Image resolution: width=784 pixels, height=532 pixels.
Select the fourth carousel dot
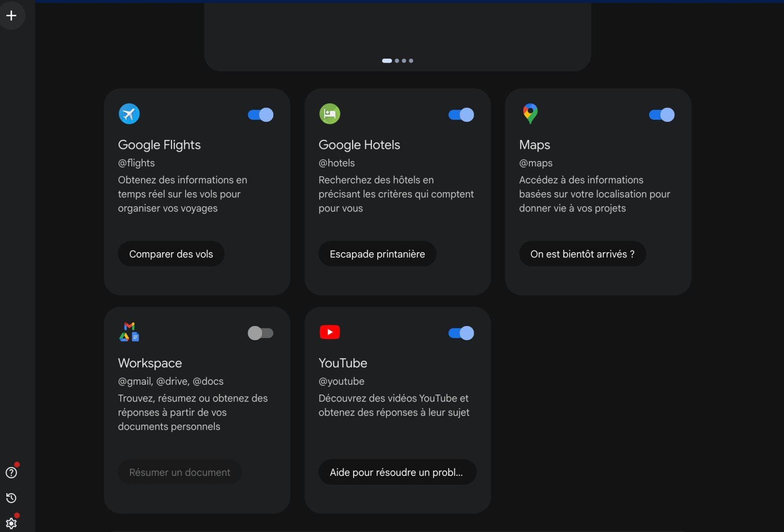[411, 61]
